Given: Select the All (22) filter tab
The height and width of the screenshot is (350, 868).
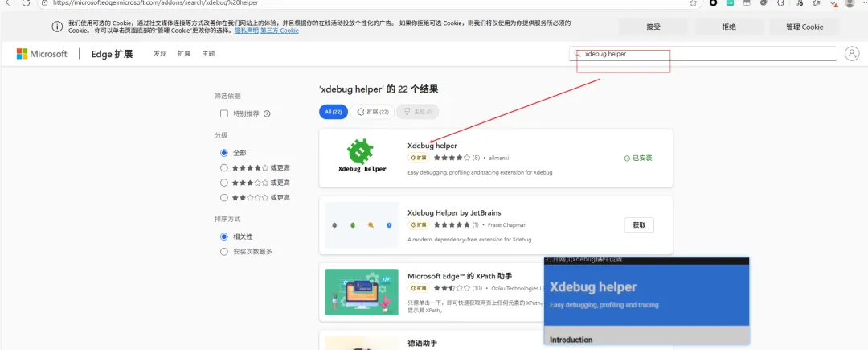Looking at the screenshot, I should tap(334, 112).
